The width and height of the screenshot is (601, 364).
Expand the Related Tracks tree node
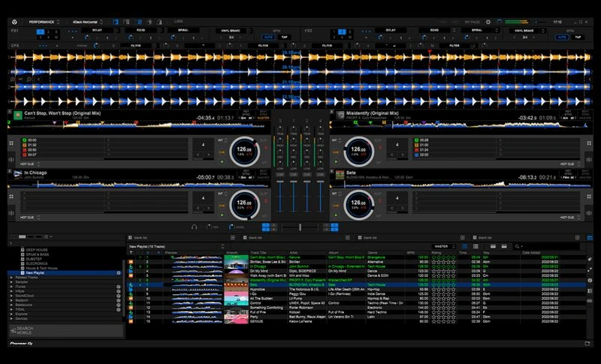click(x=11, y=277)
